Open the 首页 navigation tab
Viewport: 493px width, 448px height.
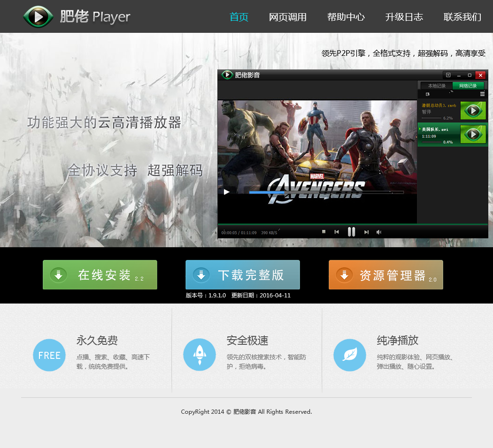239,17
